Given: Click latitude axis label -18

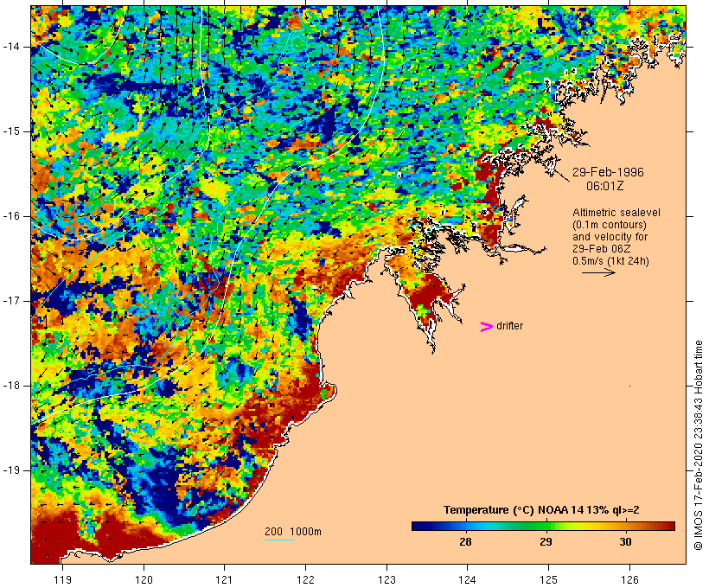Looking at the screenshot, I should click(11, 386).
